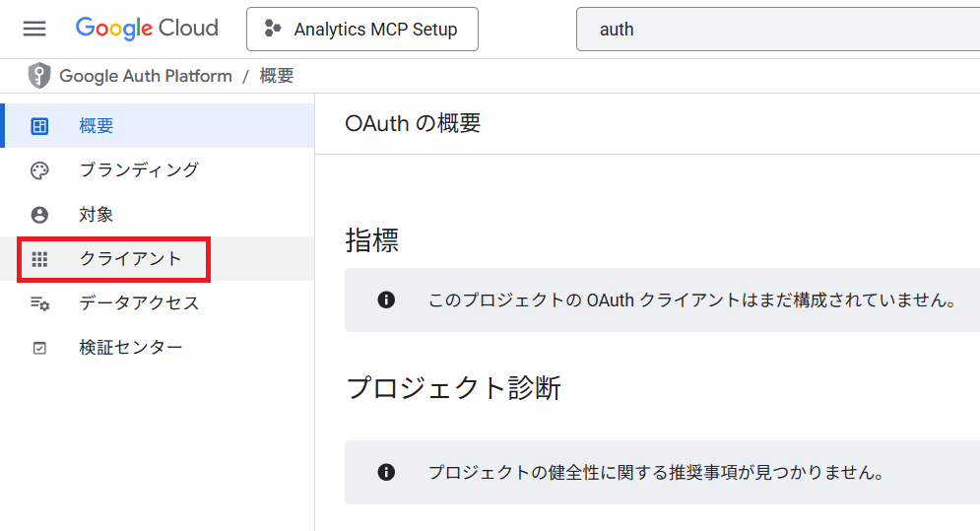Click the palette icon beside ブランディング
Screen dimensions: 980x531
pos(39,170)
